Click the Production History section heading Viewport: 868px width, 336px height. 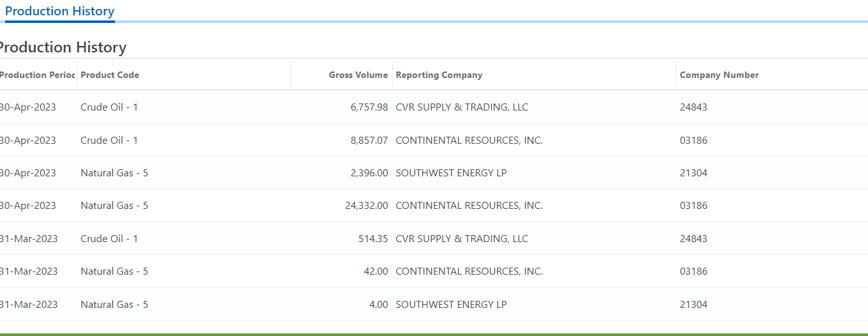tap(62, 47)
